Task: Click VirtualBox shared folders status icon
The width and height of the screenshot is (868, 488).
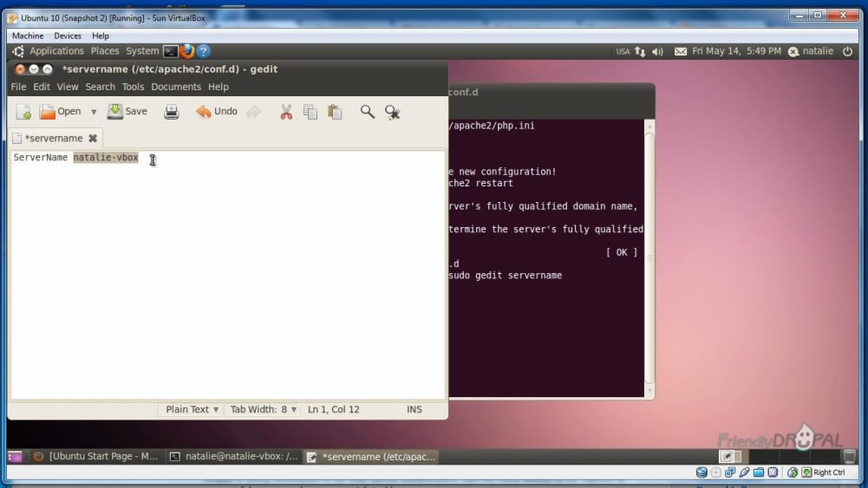Action: (x=759, y=472)
